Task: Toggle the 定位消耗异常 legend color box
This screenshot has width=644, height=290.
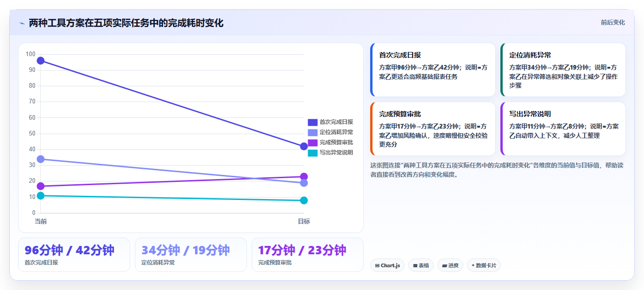Action: (x=313, y=132)
